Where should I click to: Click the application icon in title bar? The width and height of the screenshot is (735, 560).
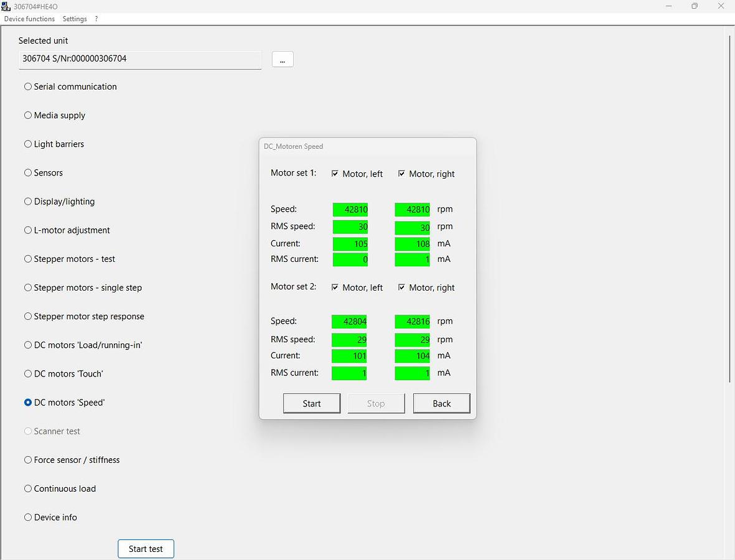point(7,6)
